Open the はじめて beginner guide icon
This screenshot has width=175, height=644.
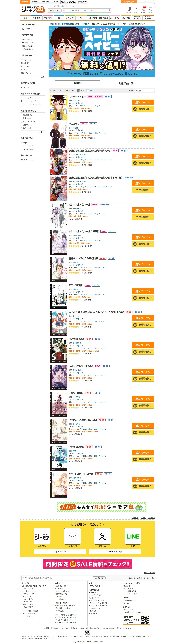(x=129, y=9)
